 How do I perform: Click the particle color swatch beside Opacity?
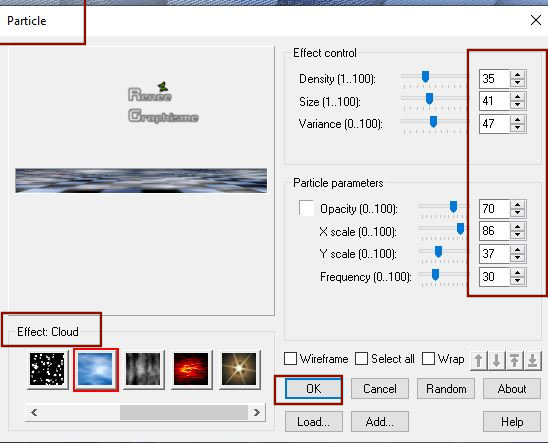click(307, 208)
